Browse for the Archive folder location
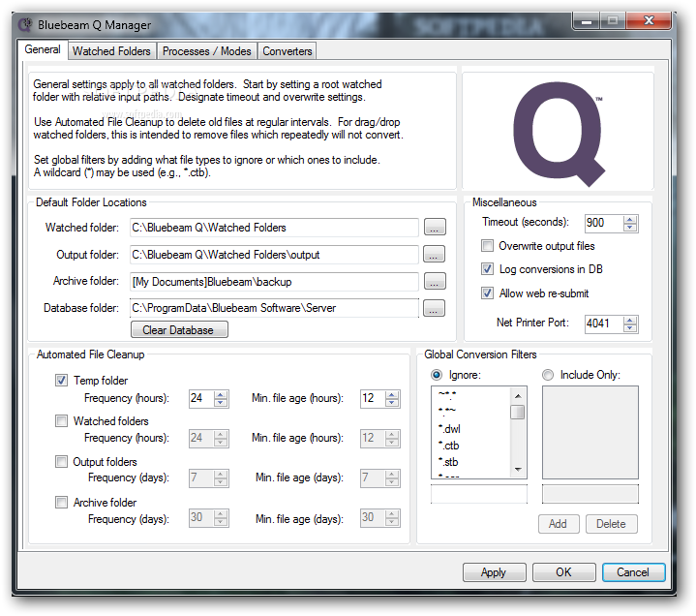Screen dimensions: 696x616 coord(435,281)
